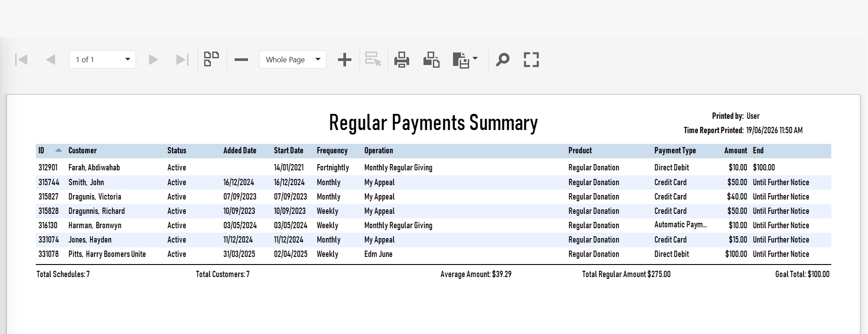This screenshot has height=334, width=868.
Task: Toggle full screen mode icon
Action: tap(531, 60)
